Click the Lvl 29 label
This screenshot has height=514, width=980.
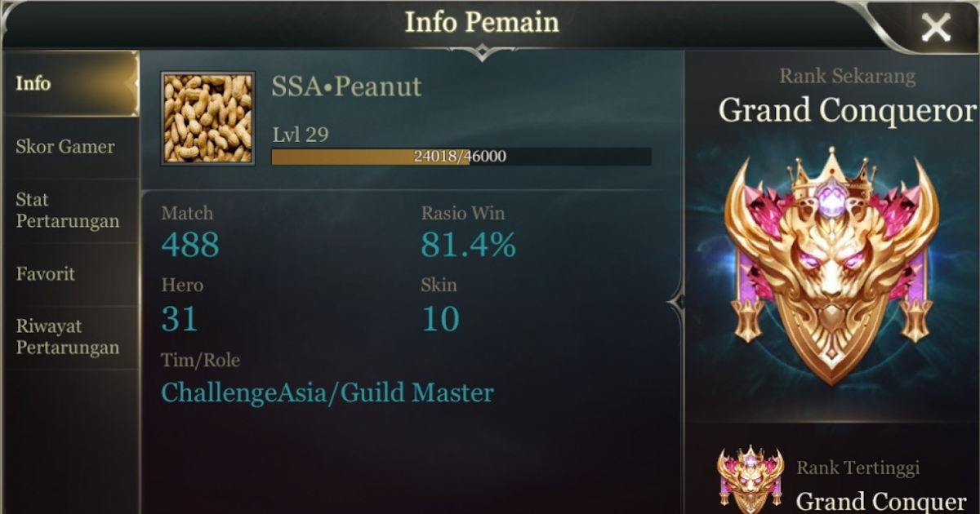point(301,135)
